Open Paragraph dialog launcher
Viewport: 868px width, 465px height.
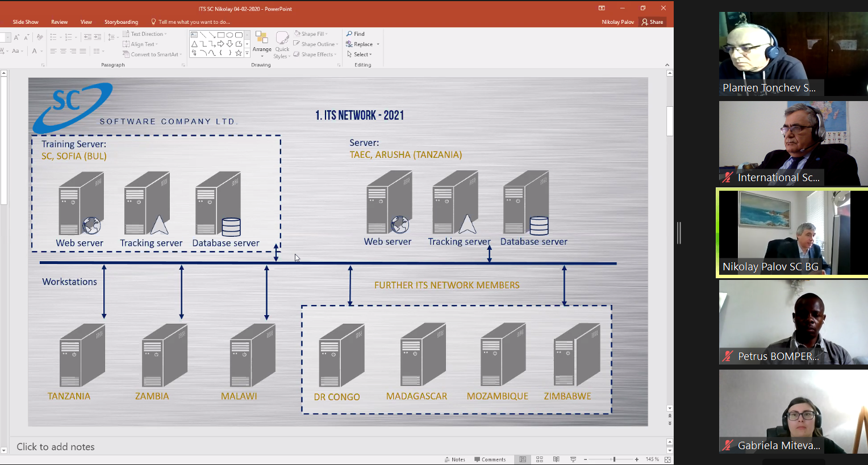[183, 65]
